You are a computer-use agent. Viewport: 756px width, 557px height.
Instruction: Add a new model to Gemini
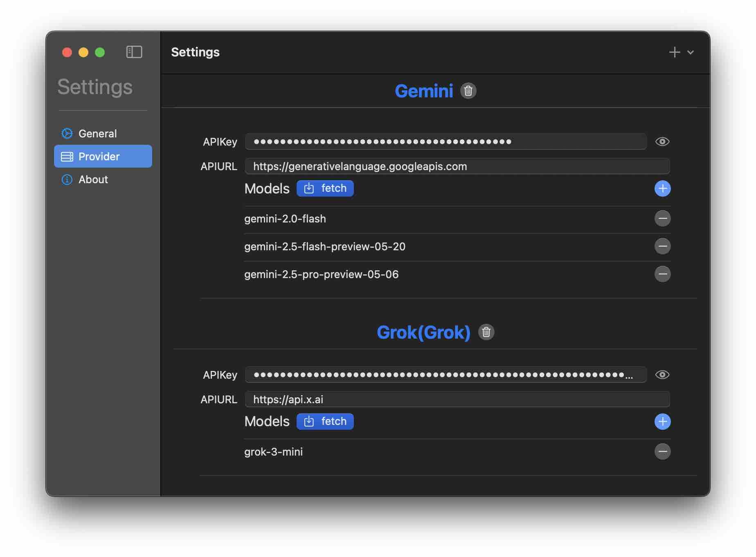(x=662, y=189)
